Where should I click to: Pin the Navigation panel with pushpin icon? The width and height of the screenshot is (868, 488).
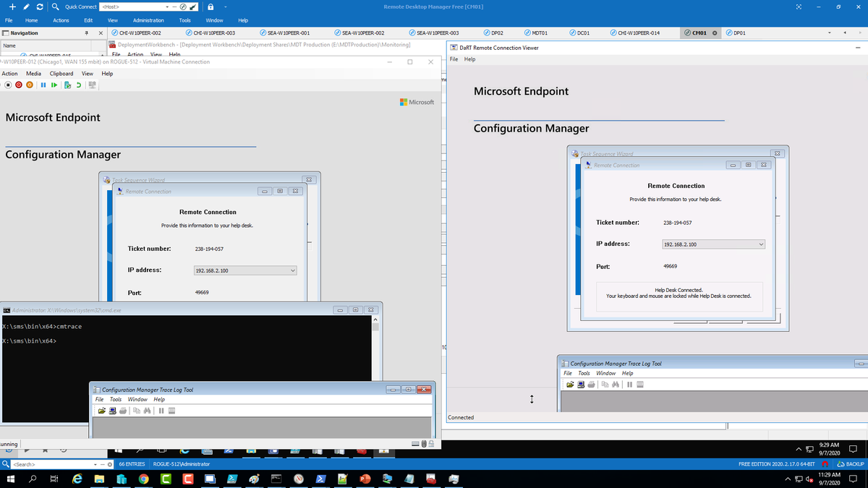coord(87,33)
